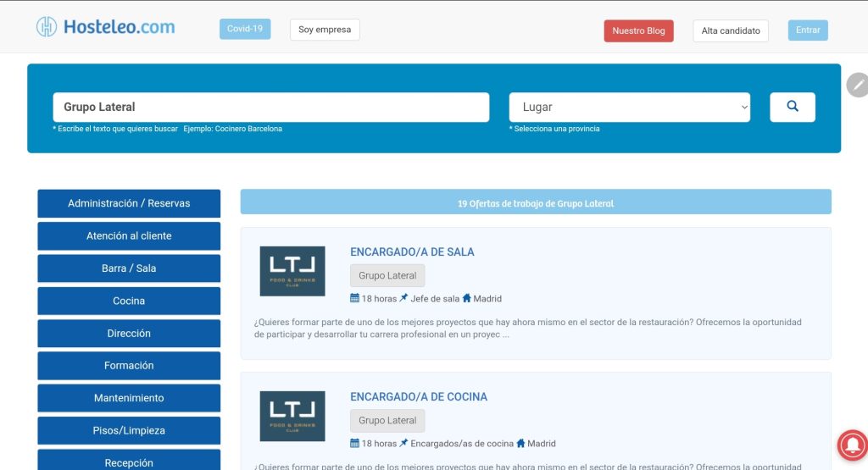The width and height of the screenshot is (868, 470).
Task: Click the red notification bell icon
Action: (x=853, y=445)
